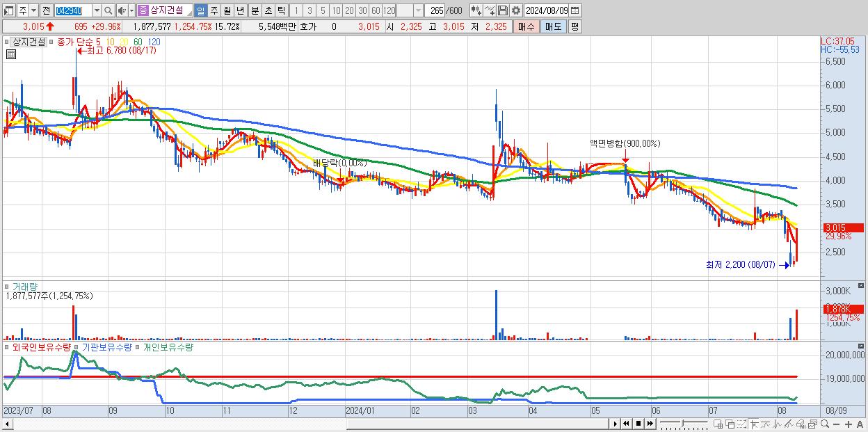Zoom in with the plus icon
868x432 pixels.
pyautogui.click(x=848, y=424)
